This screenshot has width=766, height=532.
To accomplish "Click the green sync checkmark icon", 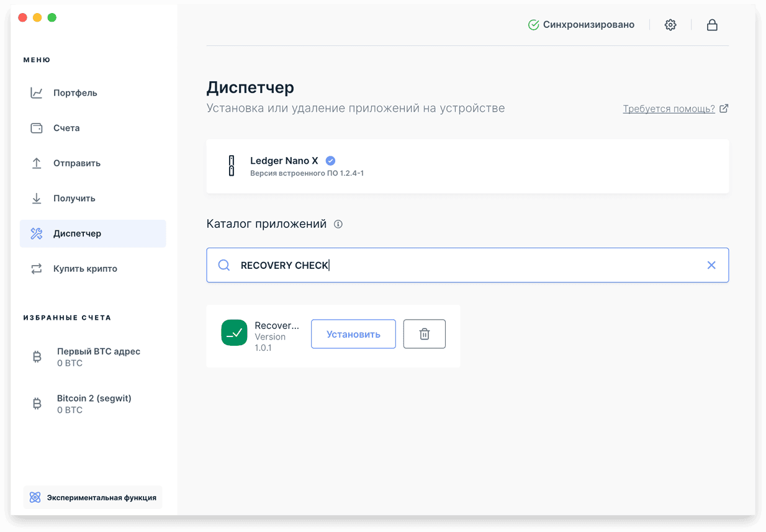I will click(x=533, y=25).
